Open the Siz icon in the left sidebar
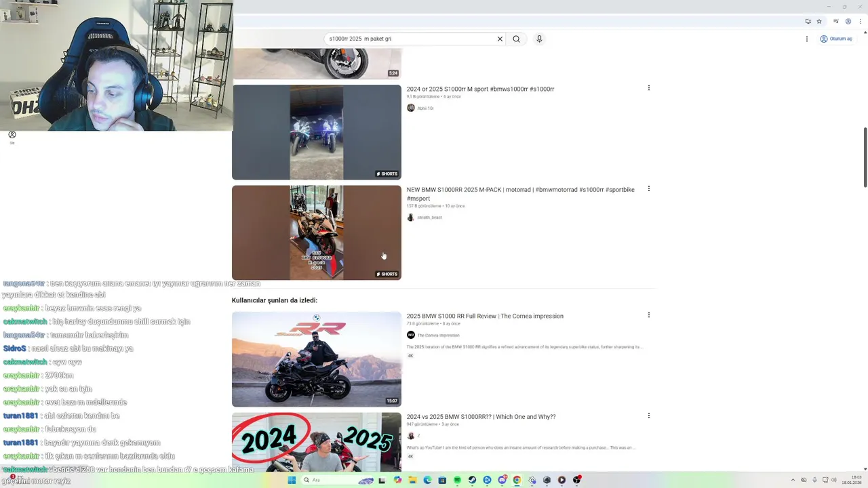The width and height of the screenshot is (868, 488). pyautogui.click(x=12, y=137)
